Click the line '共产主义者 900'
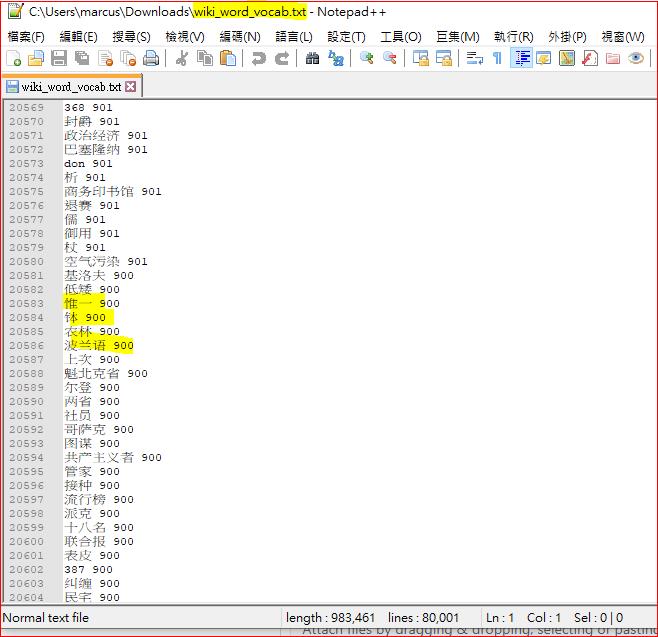The width and height of the screenshot is (658, 637). (x=112, y=457)
